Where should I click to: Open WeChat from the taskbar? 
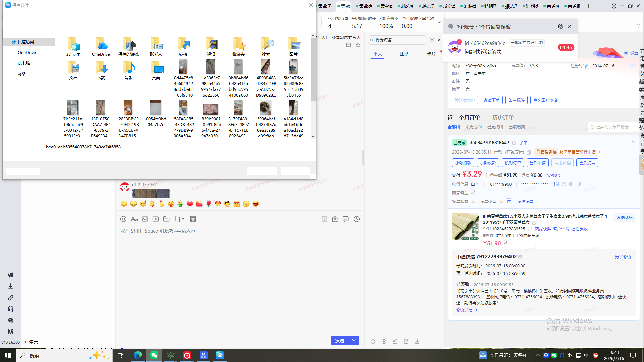coord(154,355)
